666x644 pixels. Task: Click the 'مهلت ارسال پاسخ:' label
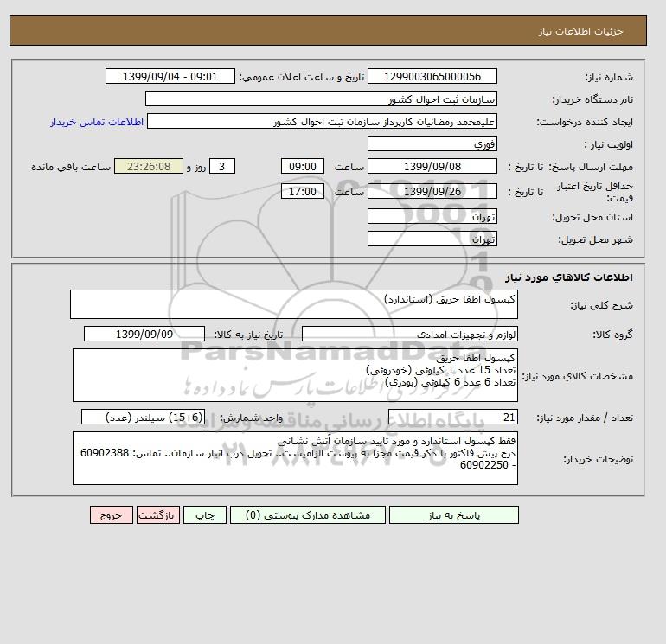(592, 167)
